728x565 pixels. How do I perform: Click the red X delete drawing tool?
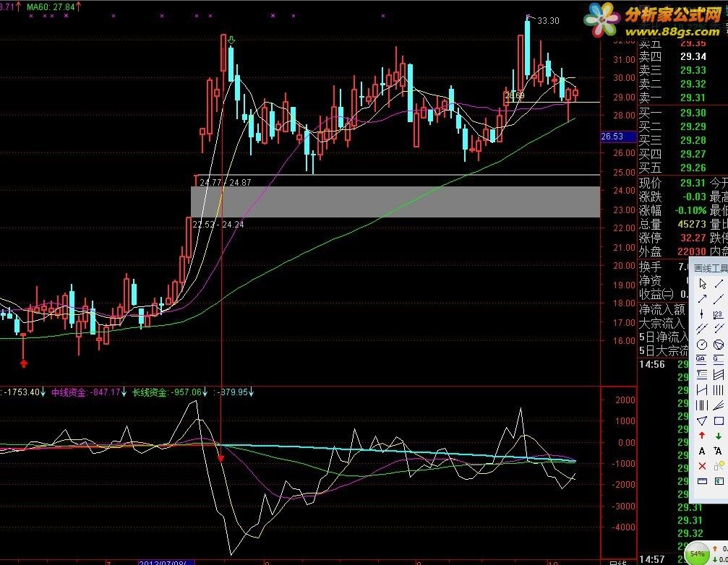703,466
